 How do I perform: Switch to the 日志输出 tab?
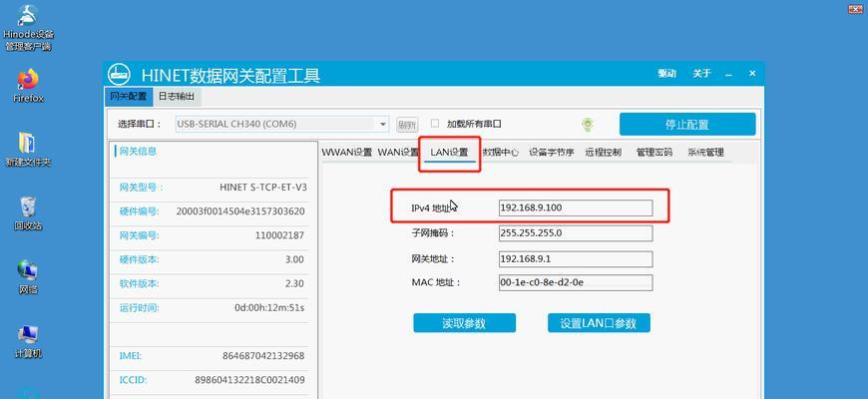pos(177,97)
